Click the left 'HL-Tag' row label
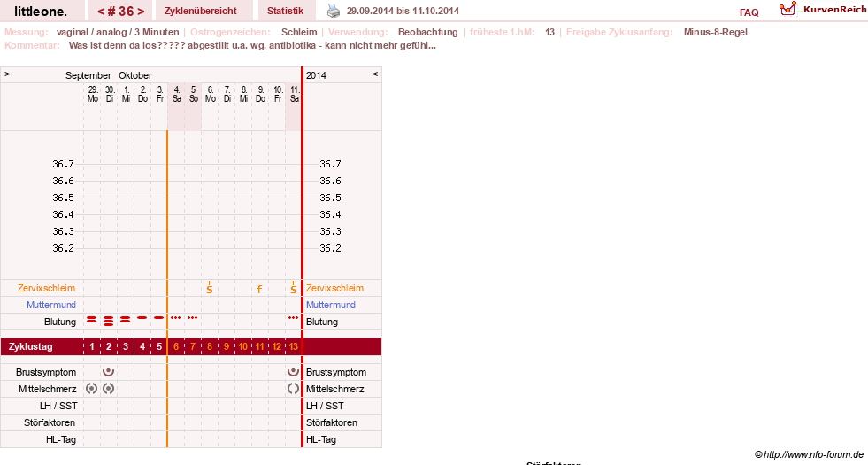The image size is (868, 465). [61, 439]
